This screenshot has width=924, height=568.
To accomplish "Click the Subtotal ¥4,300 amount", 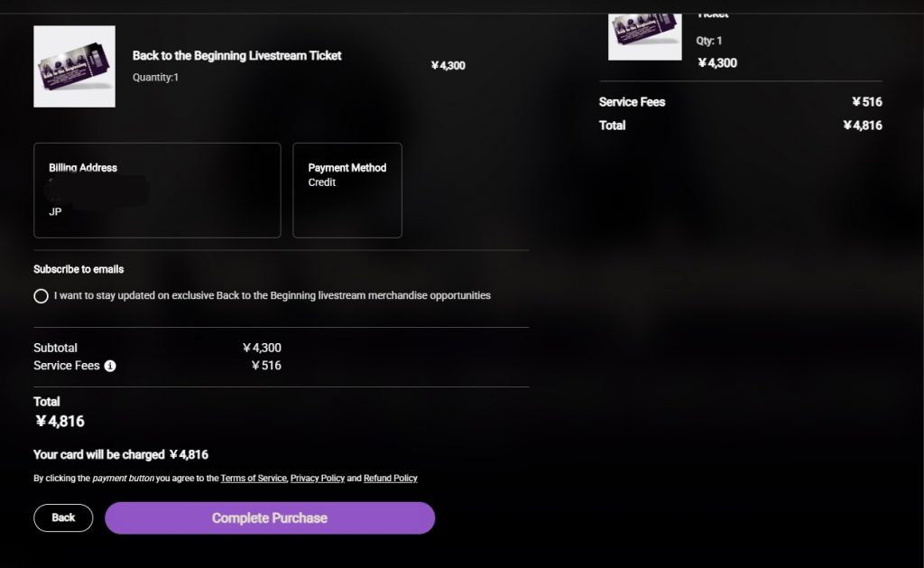I will pyautogui.click(x=262, y=348).
